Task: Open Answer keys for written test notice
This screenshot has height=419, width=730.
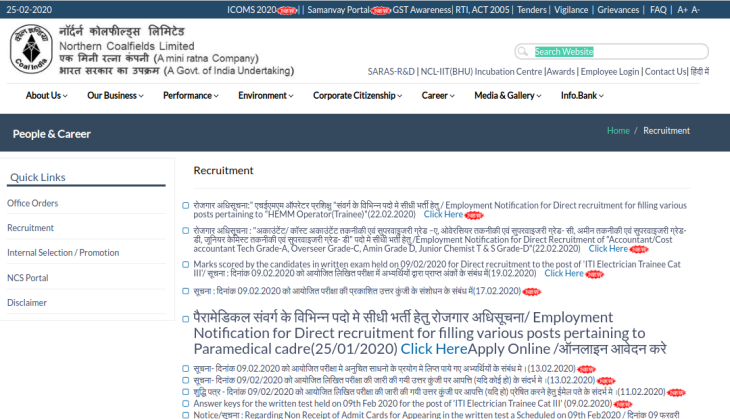Action: click(x=403, y=404)
